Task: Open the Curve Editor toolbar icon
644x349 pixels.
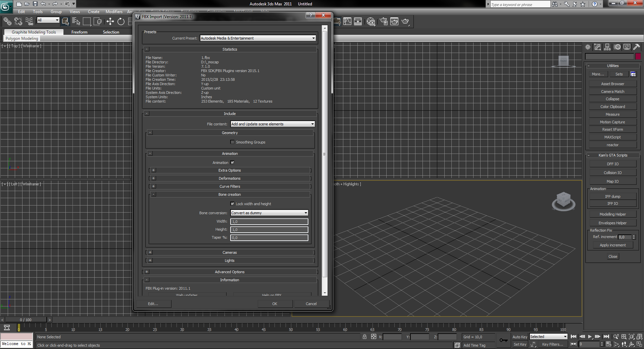Action: (x=347, y=21)
